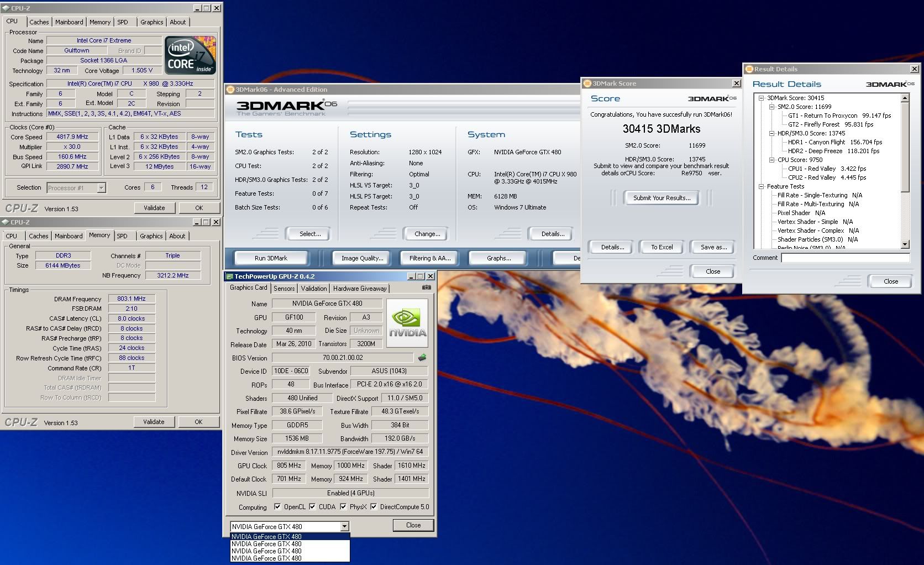Click the NVIDIA logo in GPU-Z
This screenshot has width=924, height=565.
[407, 323]
